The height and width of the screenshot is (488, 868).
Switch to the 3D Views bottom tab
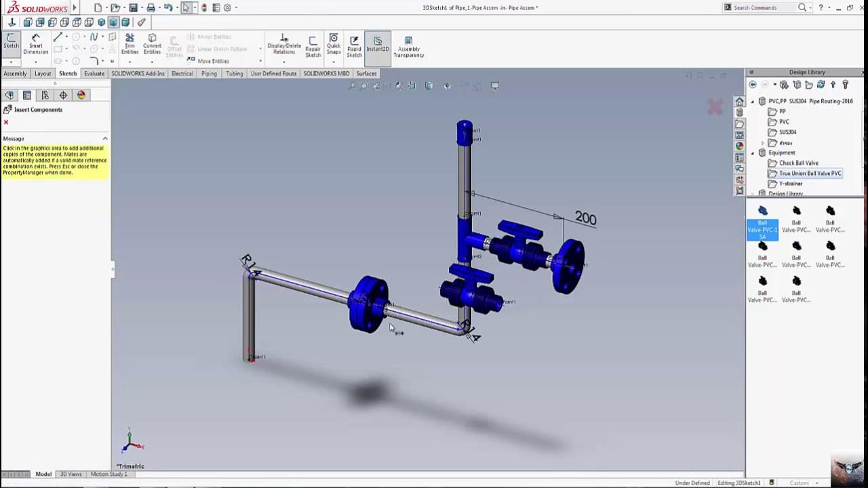point(71,474)
